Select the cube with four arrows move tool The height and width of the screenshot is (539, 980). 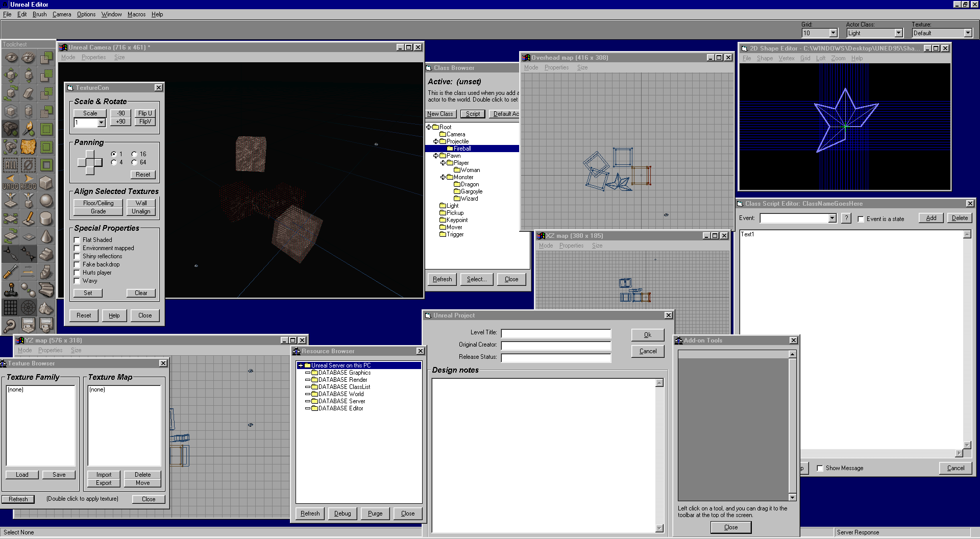(11, 76)
